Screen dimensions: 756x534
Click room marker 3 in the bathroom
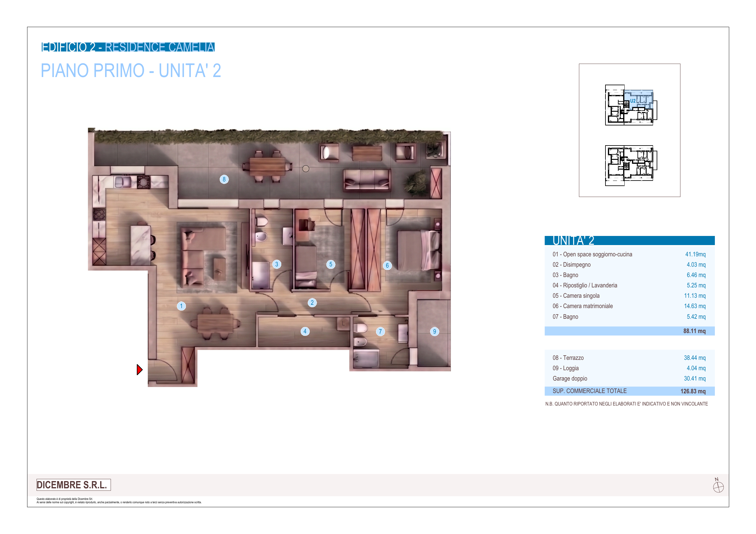coord(277,264)
